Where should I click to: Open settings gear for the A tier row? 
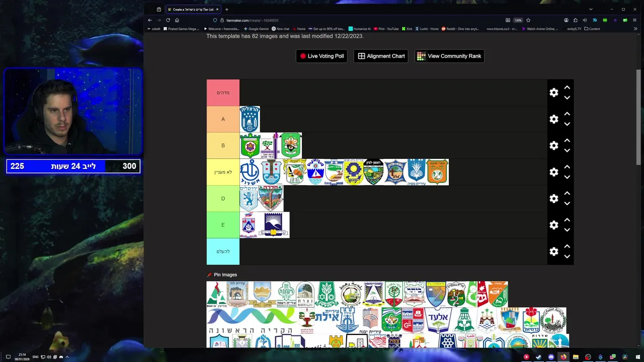554,119
